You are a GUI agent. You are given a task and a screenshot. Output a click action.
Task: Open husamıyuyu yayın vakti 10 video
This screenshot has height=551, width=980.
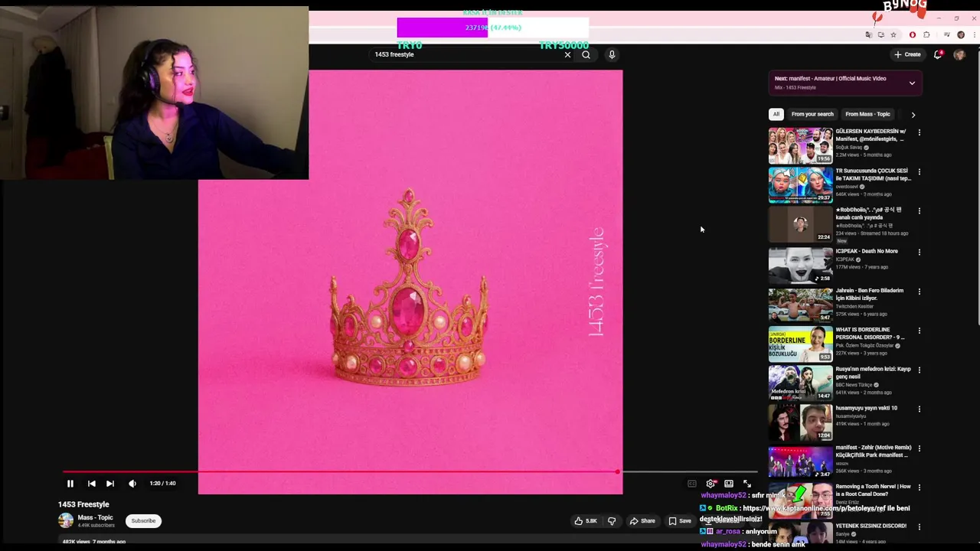[800, 422]
